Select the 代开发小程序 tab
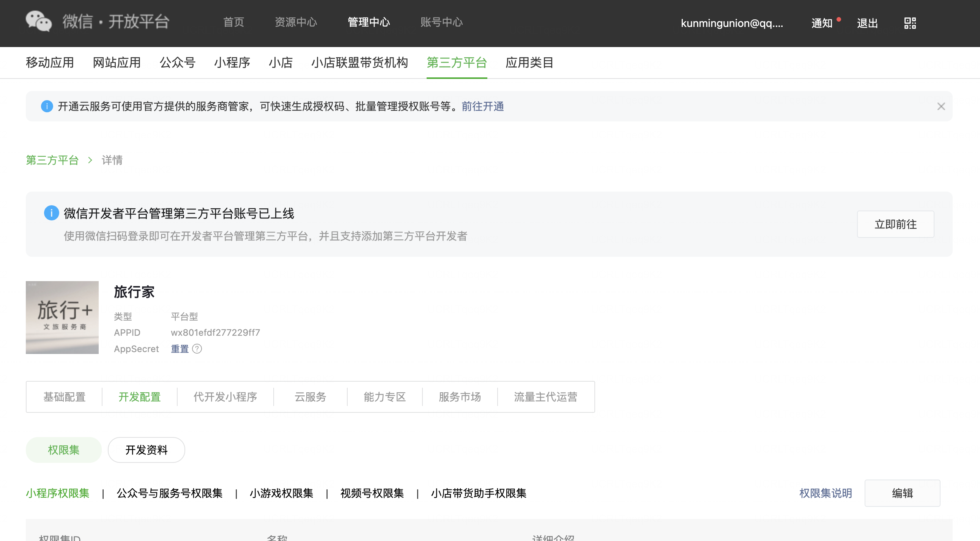 225,397
